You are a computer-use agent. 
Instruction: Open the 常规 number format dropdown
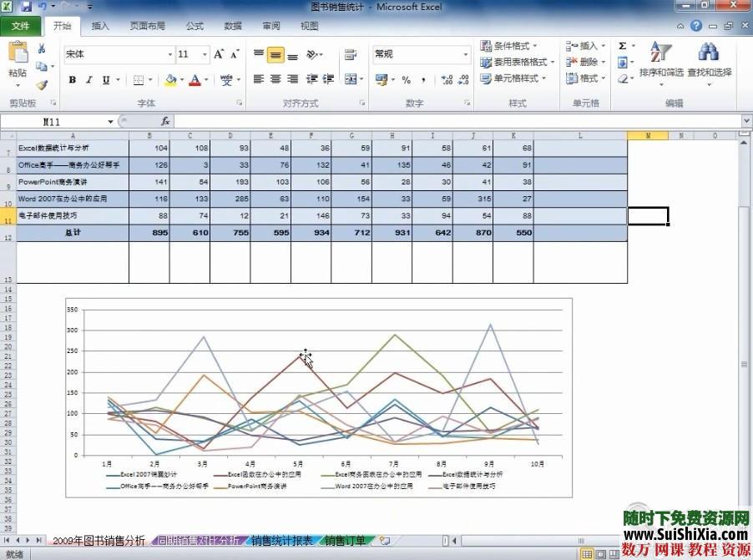click(x=465, y=54)
